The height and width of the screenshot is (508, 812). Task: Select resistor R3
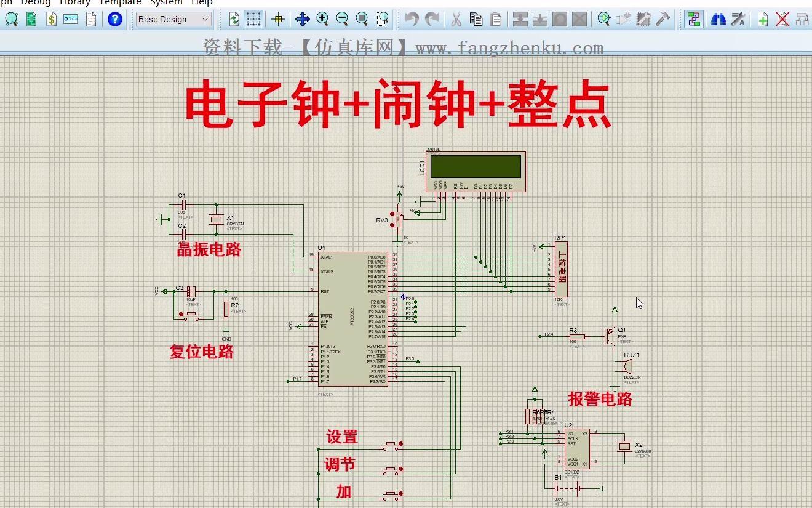576,336
